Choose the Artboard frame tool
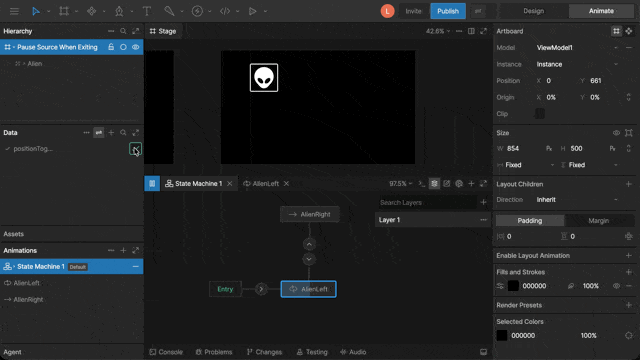This screenshot has height=360, width=640. click(64, 11)
